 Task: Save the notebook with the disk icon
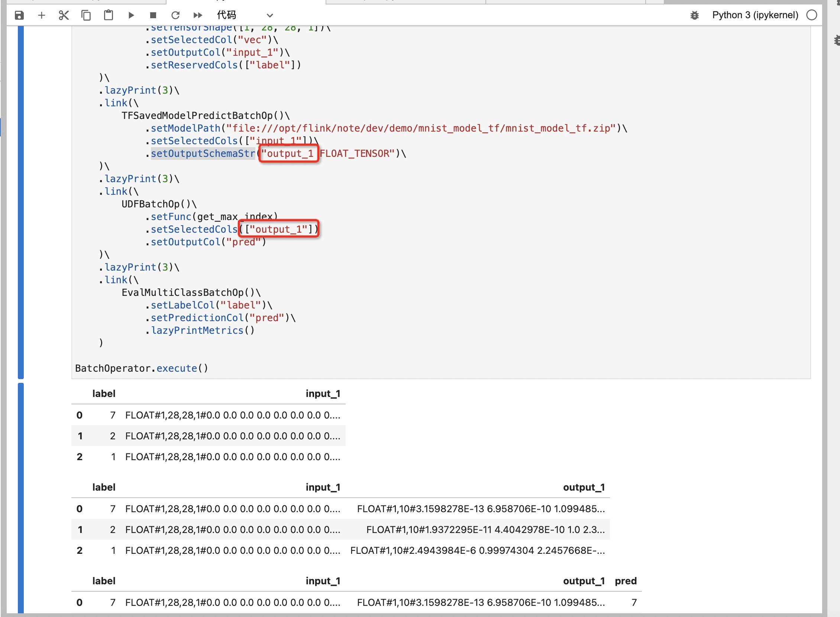click(x=19, y=15)
